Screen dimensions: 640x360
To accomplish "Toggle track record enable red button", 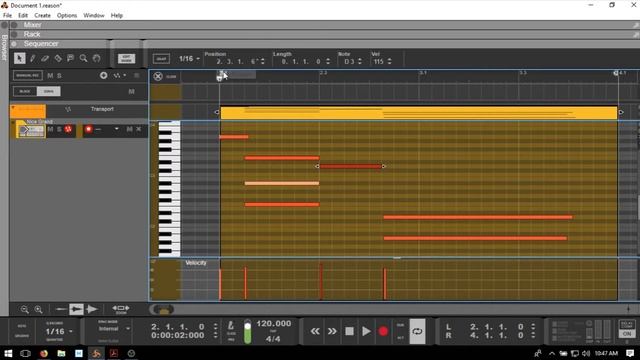I will pos(89,129).
